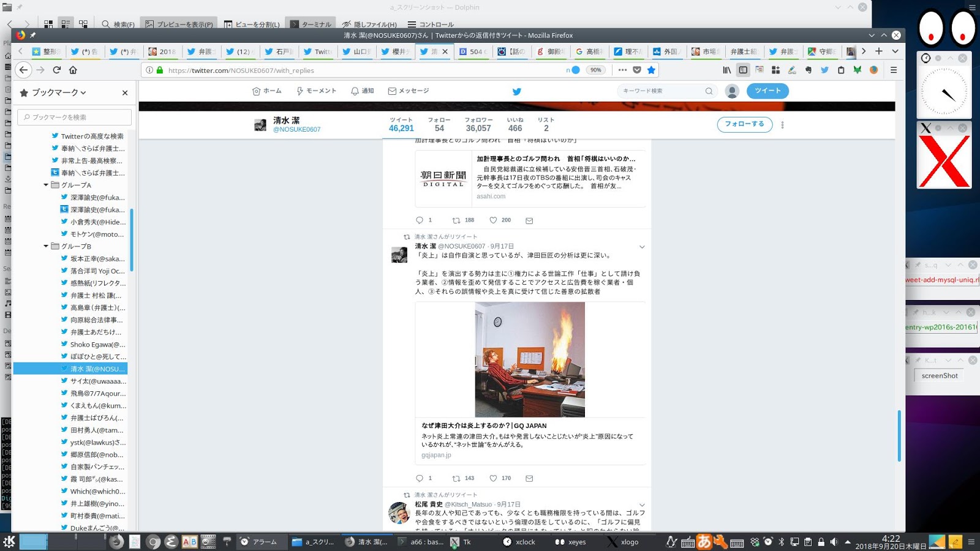The width and height of the screenshot is (980, 551).
Task: Save page to Pocket icon
Action: pos(637,70)
